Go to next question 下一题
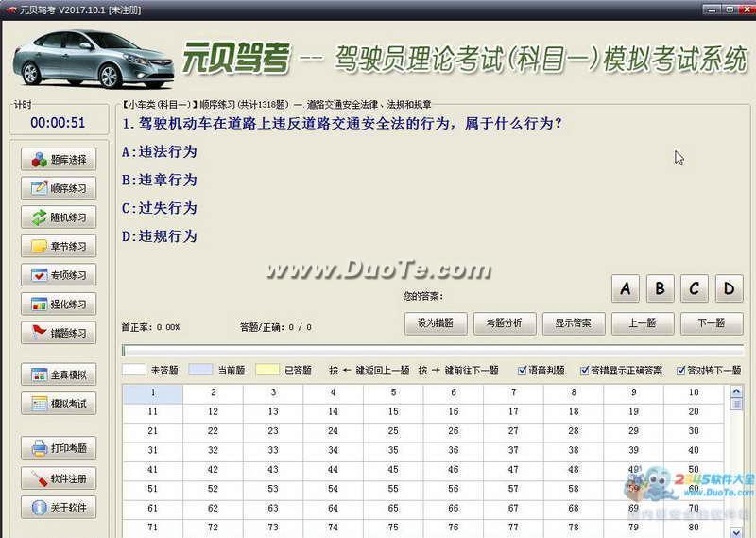 [x=712, y=323]
